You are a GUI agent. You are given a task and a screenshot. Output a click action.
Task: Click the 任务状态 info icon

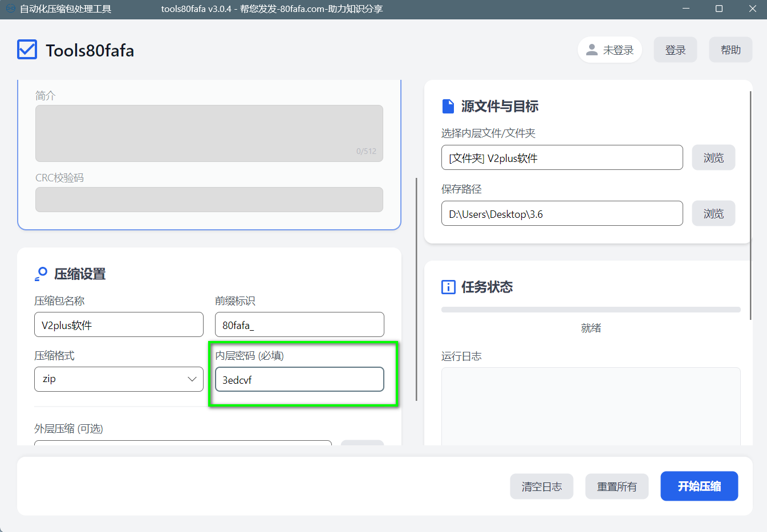448,287
